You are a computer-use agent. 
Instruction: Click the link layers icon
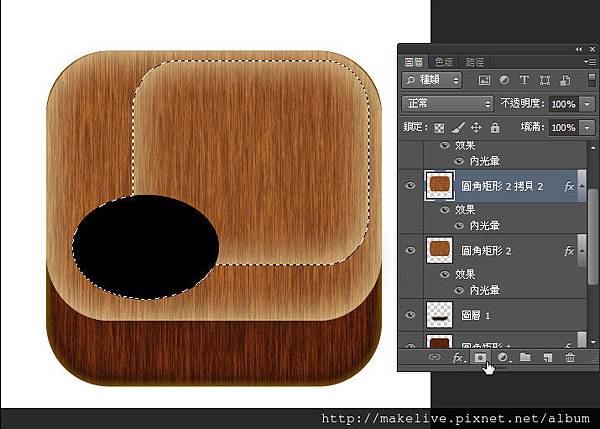435,357
